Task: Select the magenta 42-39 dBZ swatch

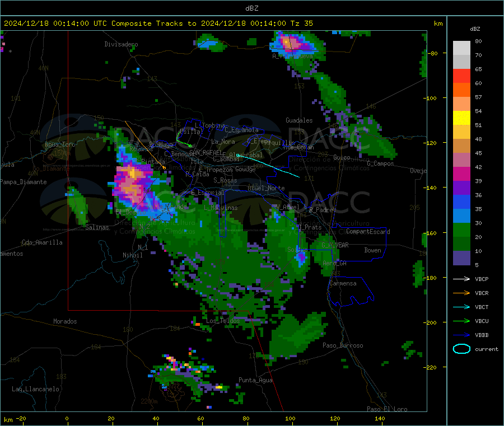Action: (461, 174)
